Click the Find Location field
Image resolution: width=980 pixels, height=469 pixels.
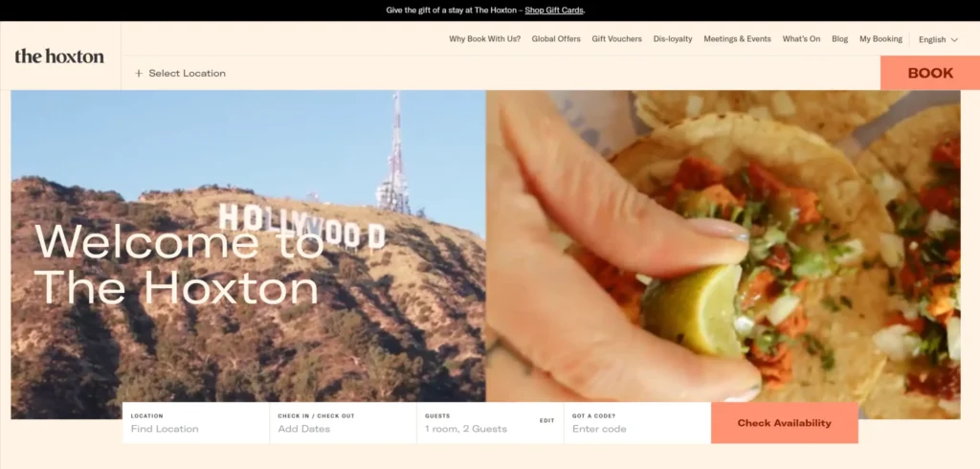(x=195, y=423)
